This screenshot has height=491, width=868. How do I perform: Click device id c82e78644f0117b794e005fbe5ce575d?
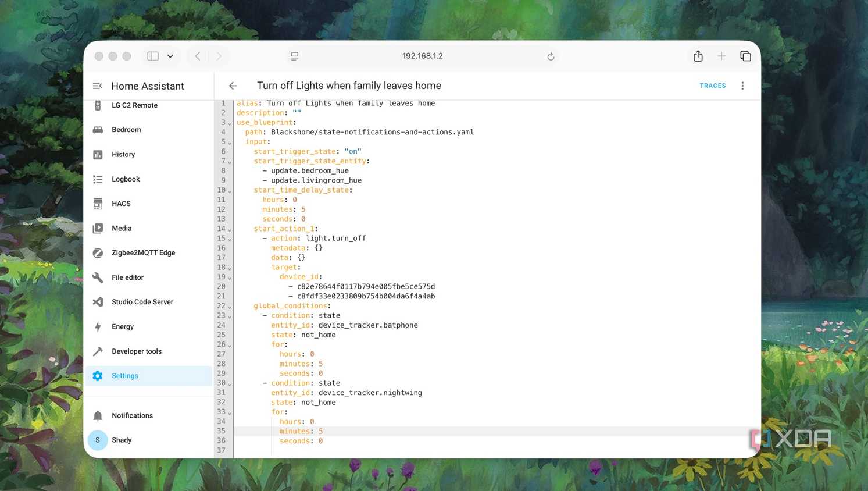[x=366, y=287]
